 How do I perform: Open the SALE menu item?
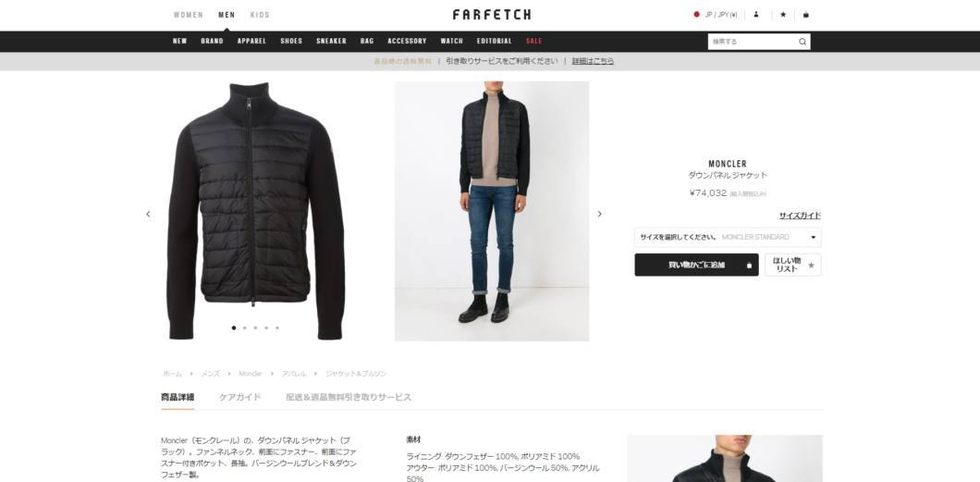click(x=534, y=42)
